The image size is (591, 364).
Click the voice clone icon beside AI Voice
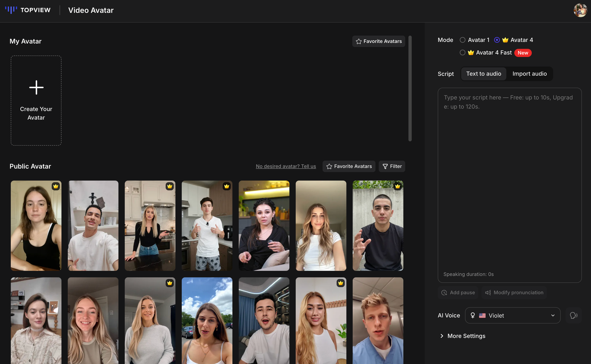[574, 316]
